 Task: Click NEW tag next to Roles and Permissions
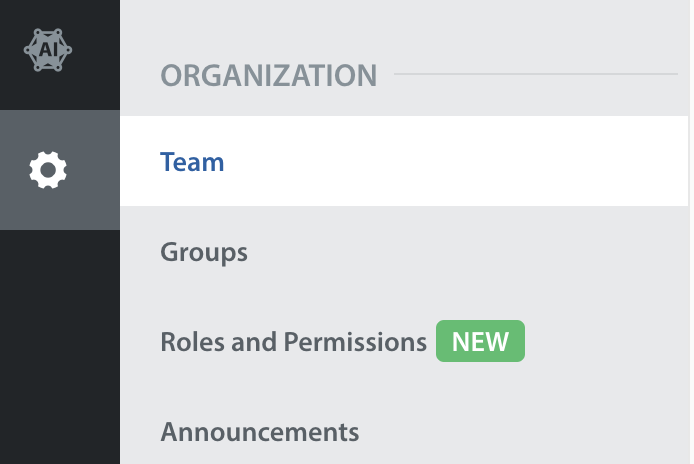click(x=480, y=341)
